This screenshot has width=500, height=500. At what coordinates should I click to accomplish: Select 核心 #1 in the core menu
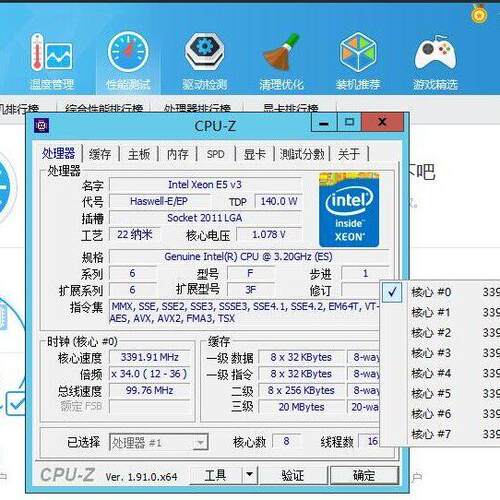click(x=440, y=313)
